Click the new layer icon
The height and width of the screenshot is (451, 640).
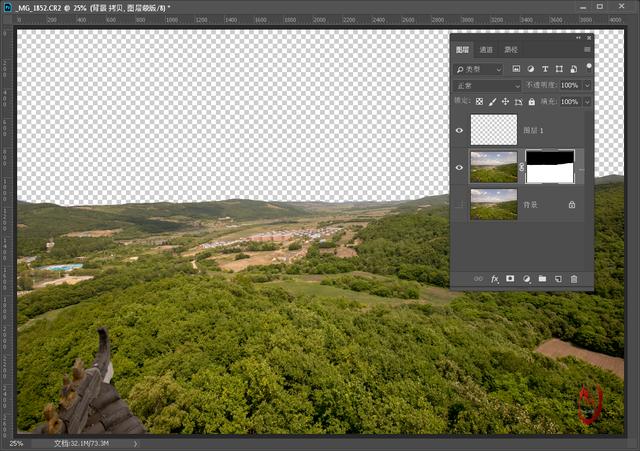[558, 279]
